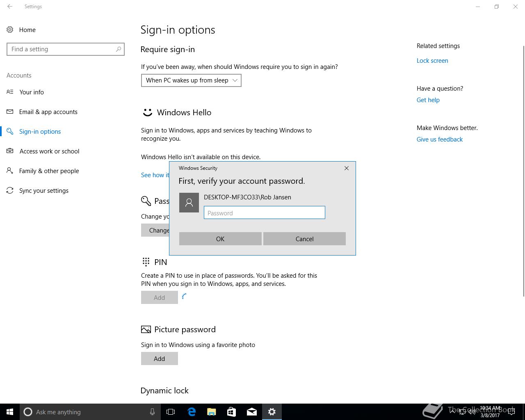Screen dimensions: 525x420
Task: Open Sync your settings page
Action: pos(44,190)
